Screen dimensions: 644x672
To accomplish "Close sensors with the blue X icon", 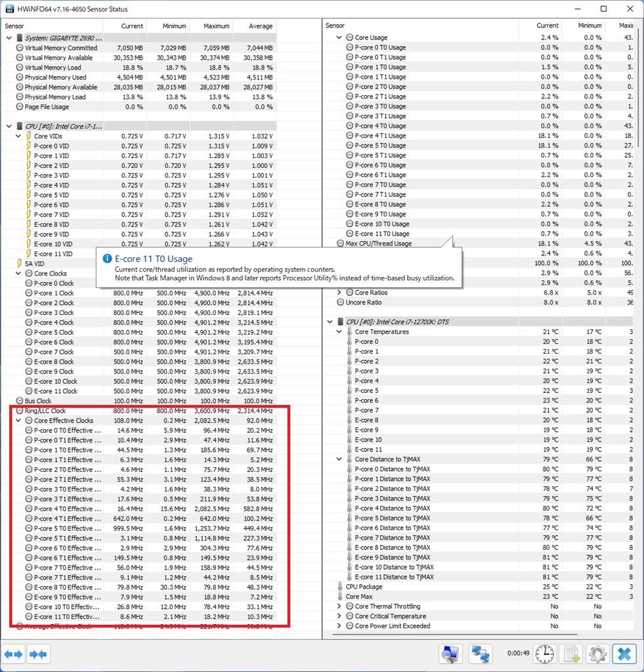I will pos(624,654).
